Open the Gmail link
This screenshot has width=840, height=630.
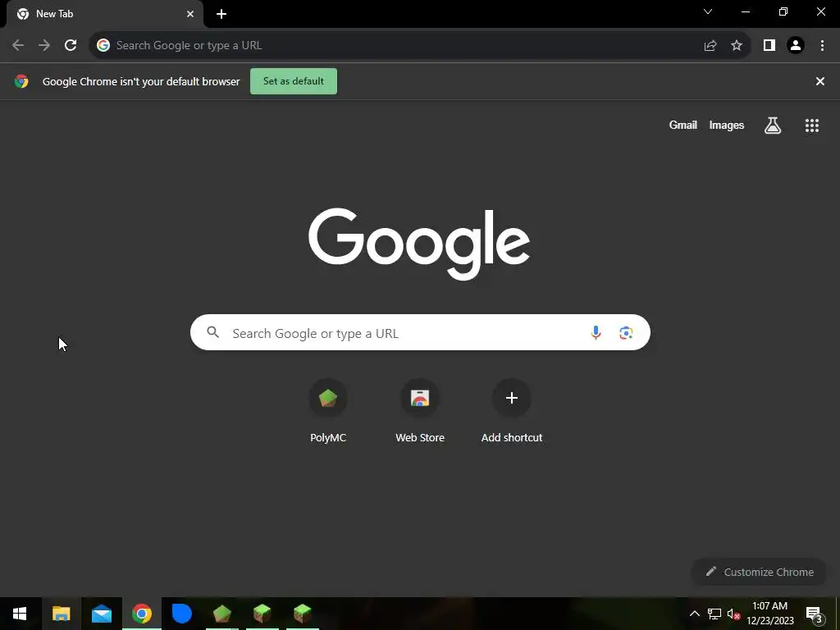[683, 125]
